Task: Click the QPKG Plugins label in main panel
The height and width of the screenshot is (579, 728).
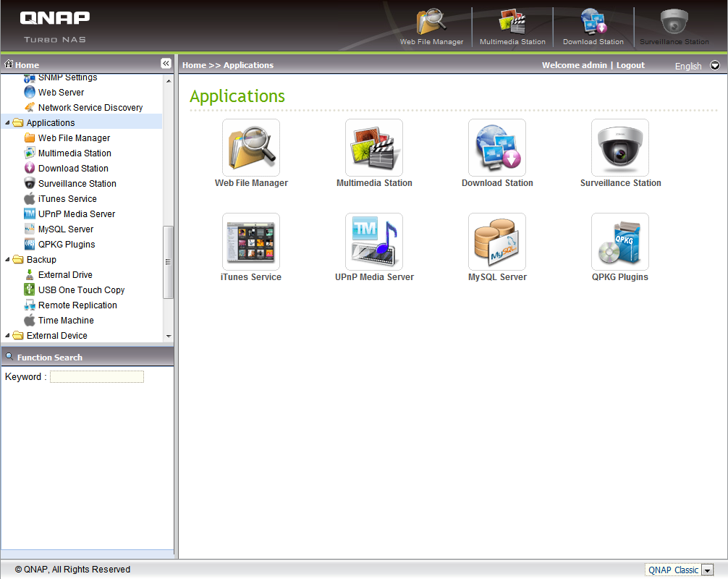Action: 620,277
